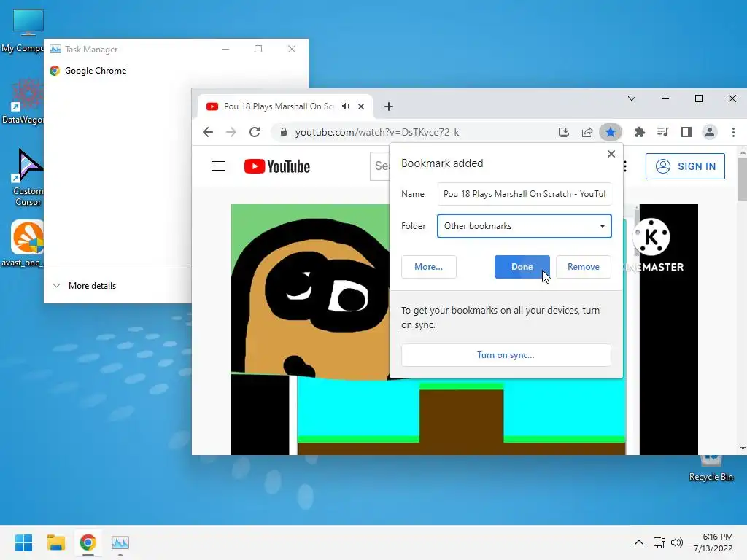Open a new tab with the plus button
747x560 pixels.
click(x=389, y=106)
